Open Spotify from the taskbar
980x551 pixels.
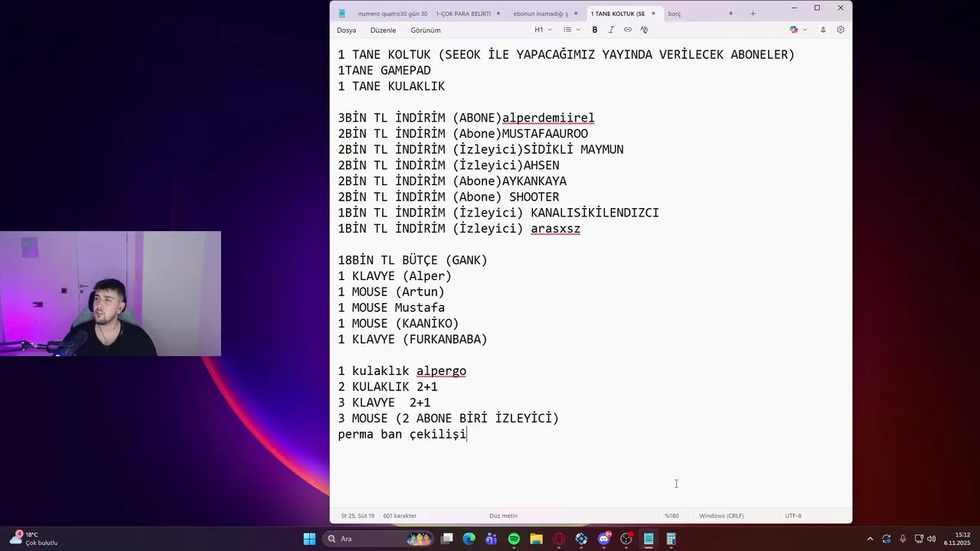pos(514,539)
